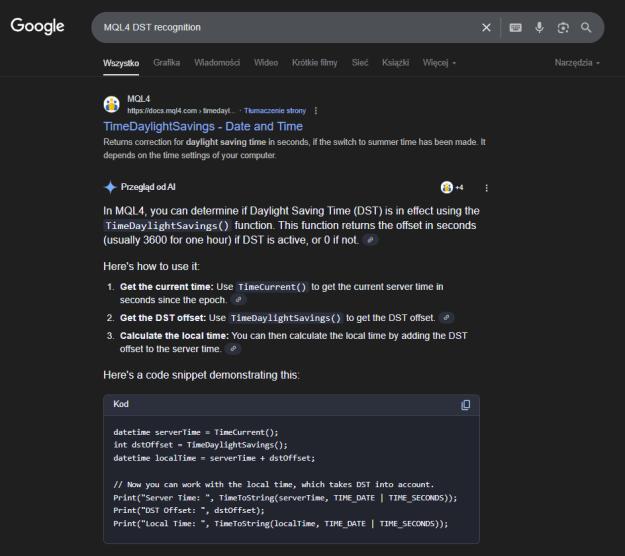Click the AI overview sparkle icon
The height and width of the screenshot is (556, 625).
click(110, 187)
